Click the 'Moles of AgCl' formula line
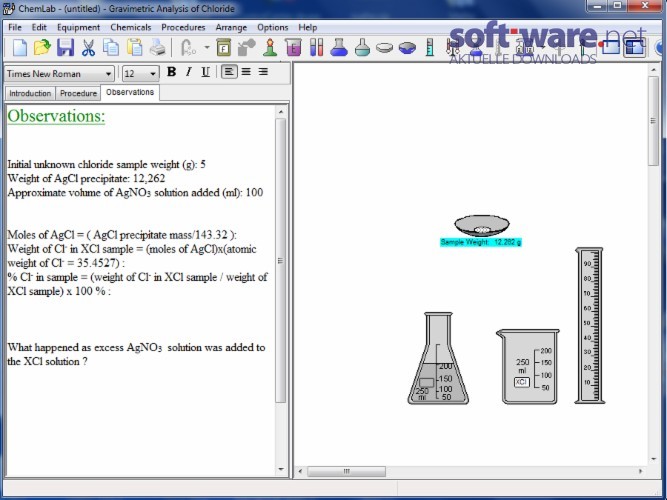 (122, 234)
